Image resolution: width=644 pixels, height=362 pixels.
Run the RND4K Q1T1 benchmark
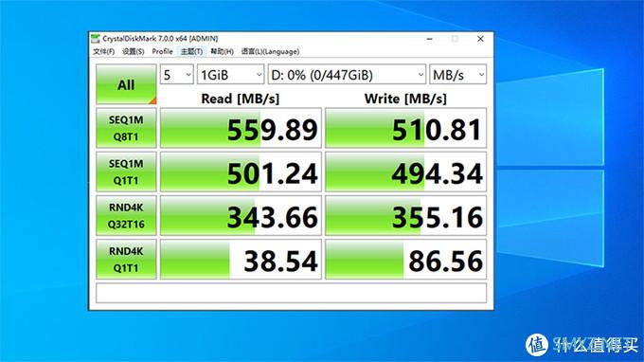[x=126, y=260]
